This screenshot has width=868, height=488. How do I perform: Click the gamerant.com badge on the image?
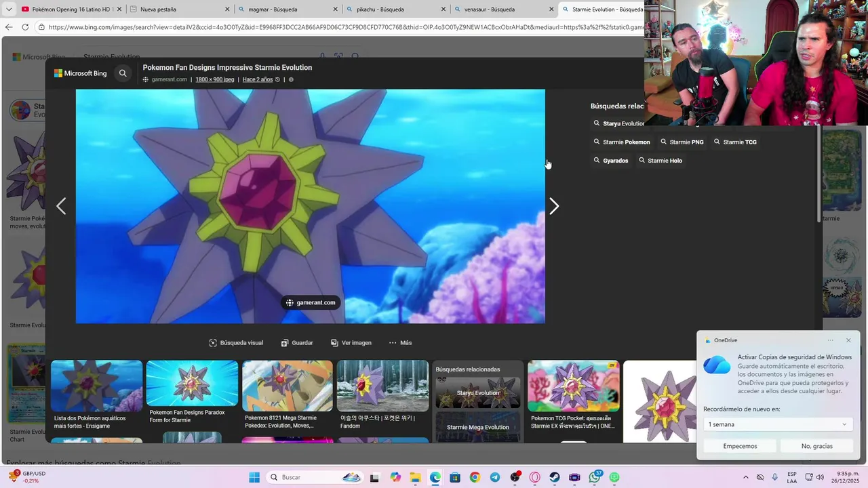(x=311, y=302)
